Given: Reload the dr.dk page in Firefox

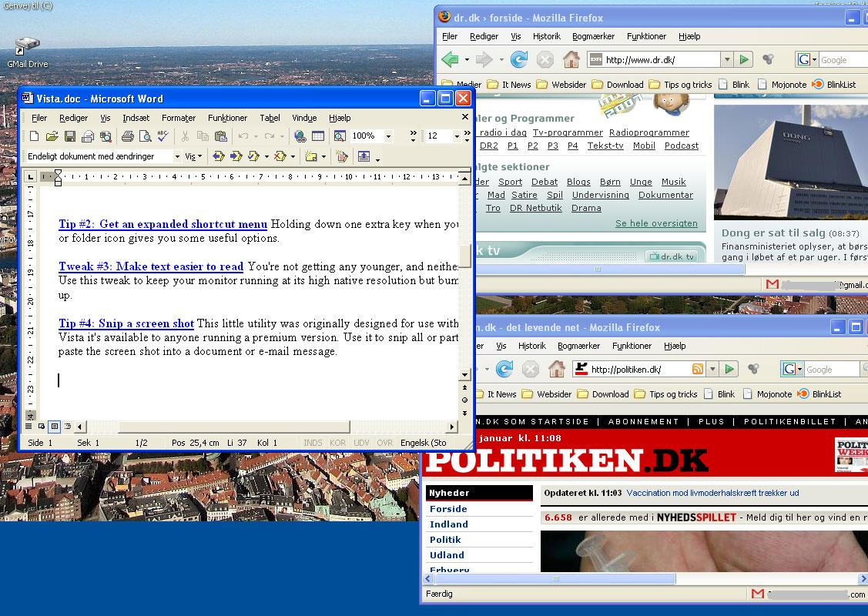Looking at the screenshot, I should tap(518, 59).
